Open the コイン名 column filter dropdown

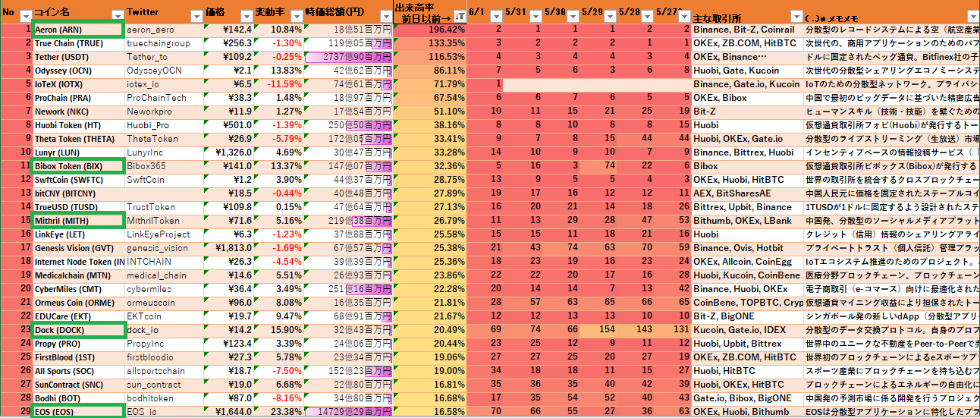(118, 16)
